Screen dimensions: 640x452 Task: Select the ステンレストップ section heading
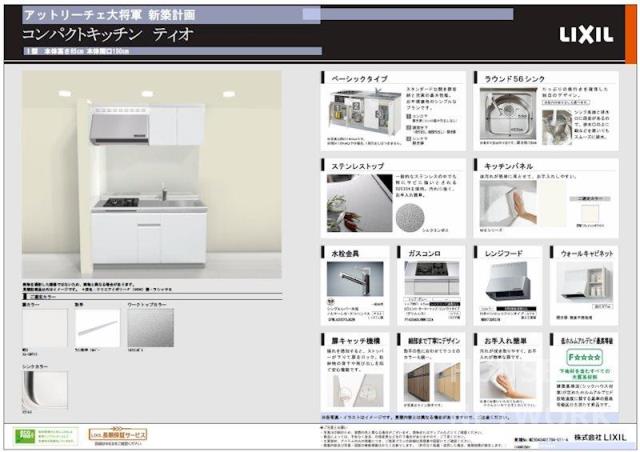tap(358, 167)
